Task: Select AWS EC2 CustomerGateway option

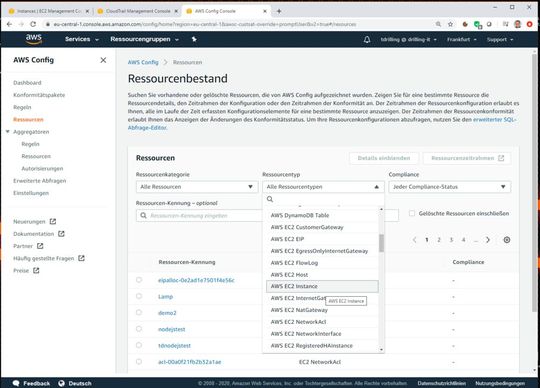Action: pyautogui.click(x=322, y=227)
